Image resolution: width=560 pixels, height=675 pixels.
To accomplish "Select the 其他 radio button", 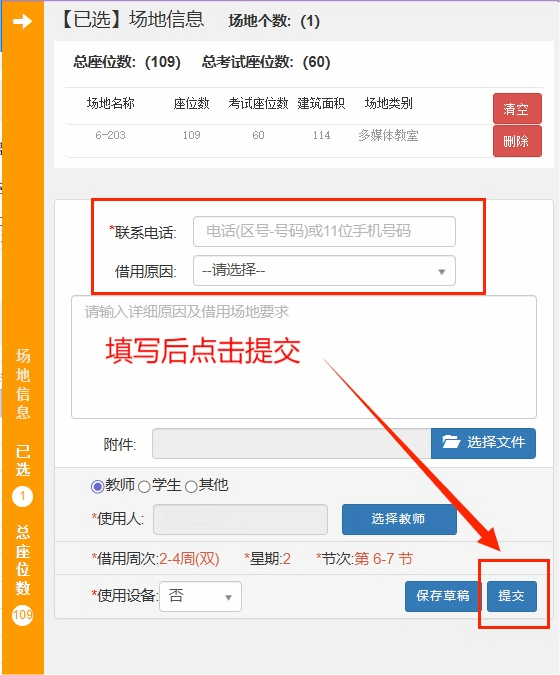I will click(191, 486).
